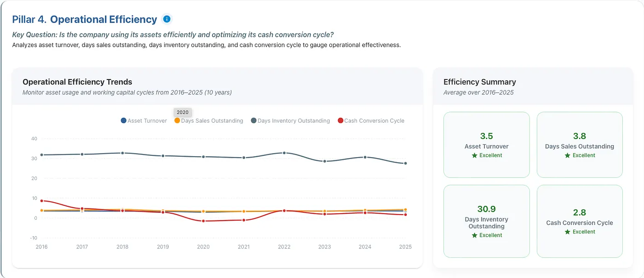Click the star icon under Cash Conversion Cycle

tap(568, 232)
